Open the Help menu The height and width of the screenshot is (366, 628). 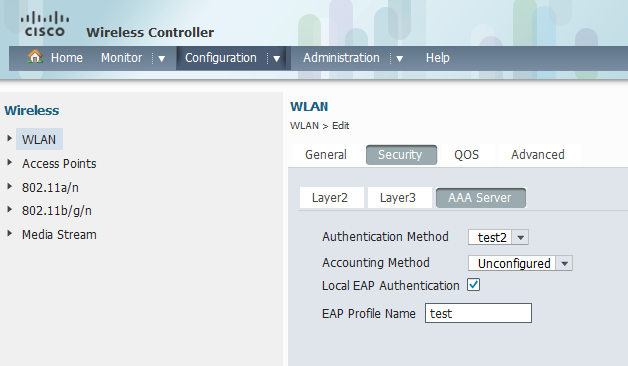437,58
